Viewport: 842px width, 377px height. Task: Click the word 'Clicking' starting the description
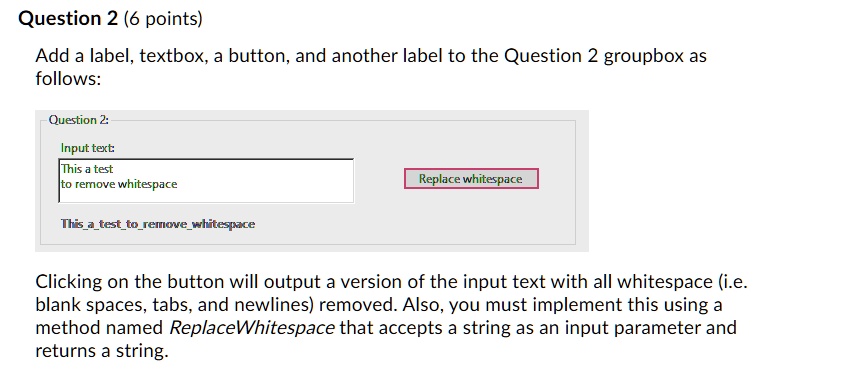coord(69,281)
